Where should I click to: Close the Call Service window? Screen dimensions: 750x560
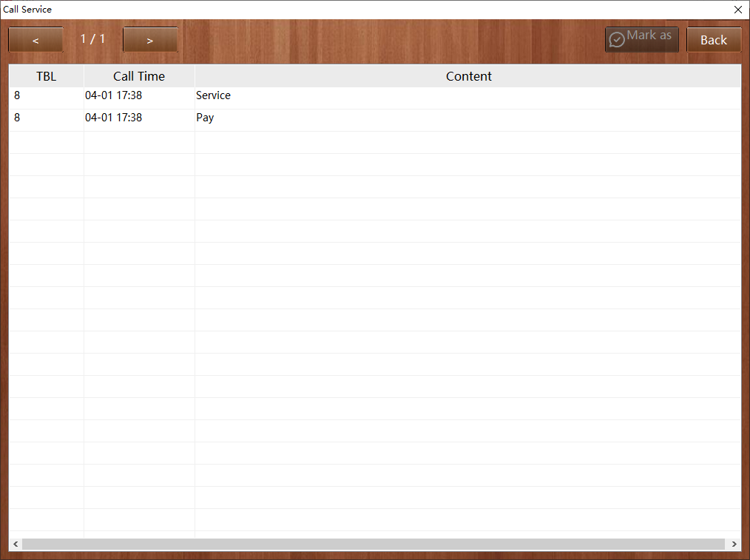click(x=737, y=10)
